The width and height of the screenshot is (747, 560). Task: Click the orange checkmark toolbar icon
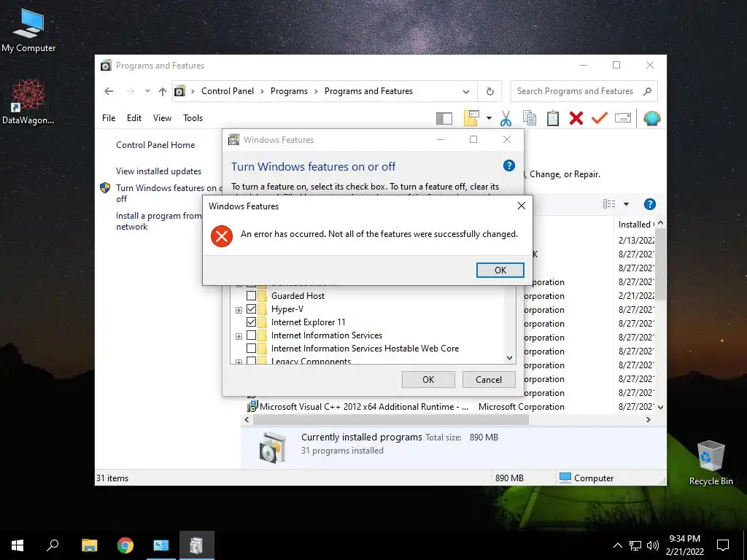600,117
